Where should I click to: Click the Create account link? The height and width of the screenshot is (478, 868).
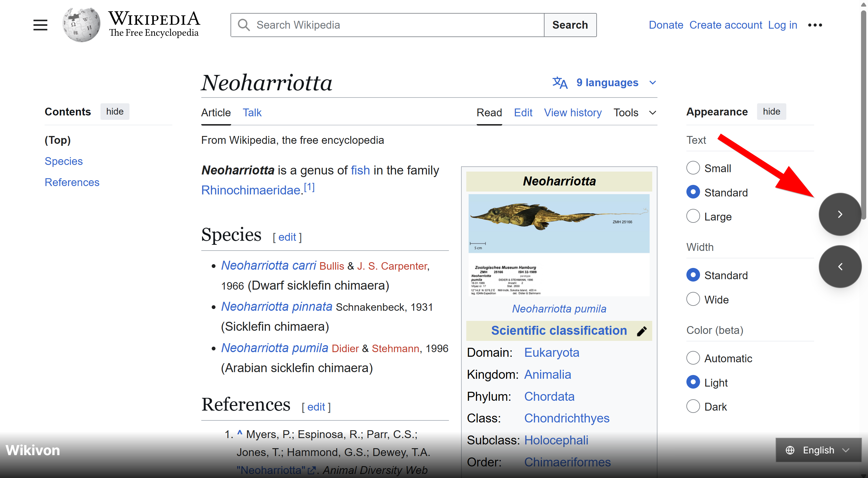pyautogui.click(x=726, y=25)
